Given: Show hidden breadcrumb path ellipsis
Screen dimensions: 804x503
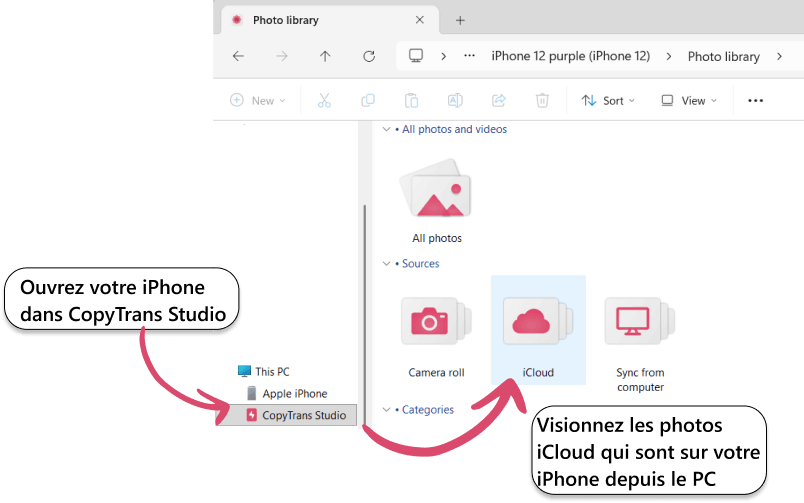Looking at the screenshot, I should click(469, 56).
